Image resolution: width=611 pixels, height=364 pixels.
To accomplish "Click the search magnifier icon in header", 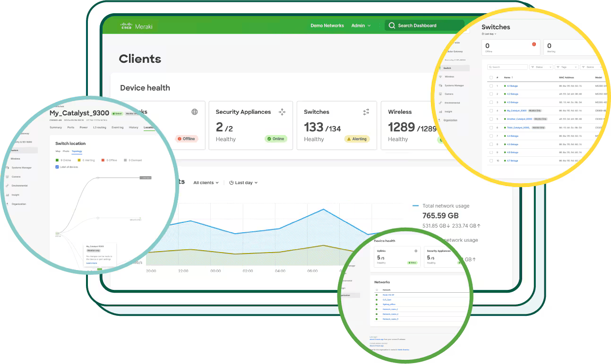I will [392, 25].
